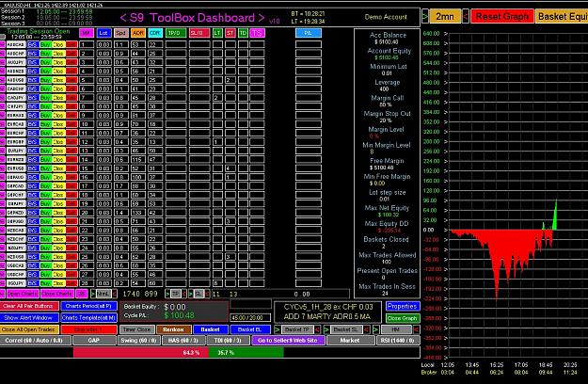Click the green arrow left of Basket TP

point(278,329)
